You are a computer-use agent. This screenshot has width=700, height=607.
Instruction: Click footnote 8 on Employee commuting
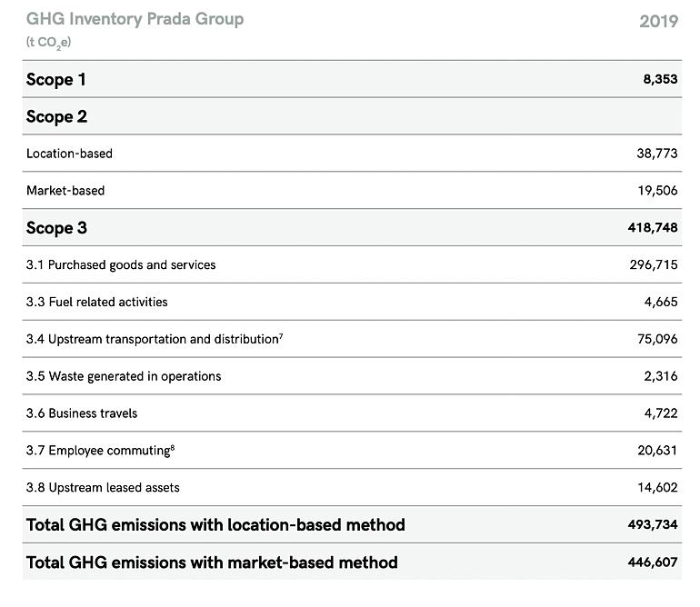click(x=173, y=448)
